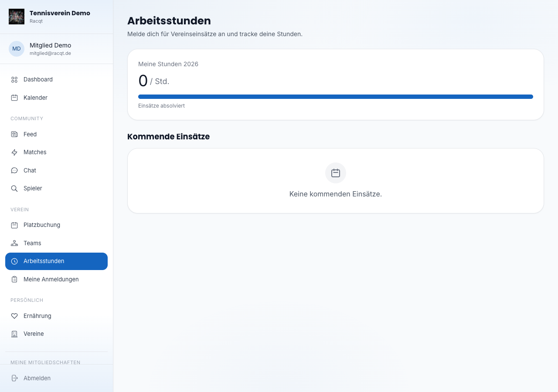Open the Feed page

[x=56, y=135]
